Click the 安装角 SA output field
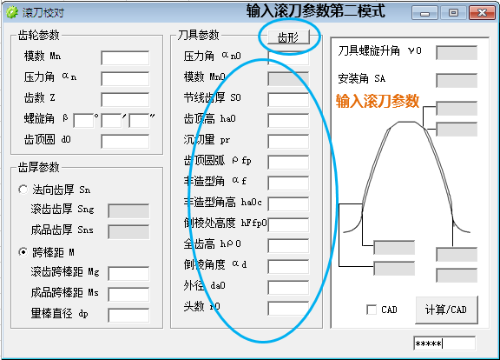 [457, 81]
